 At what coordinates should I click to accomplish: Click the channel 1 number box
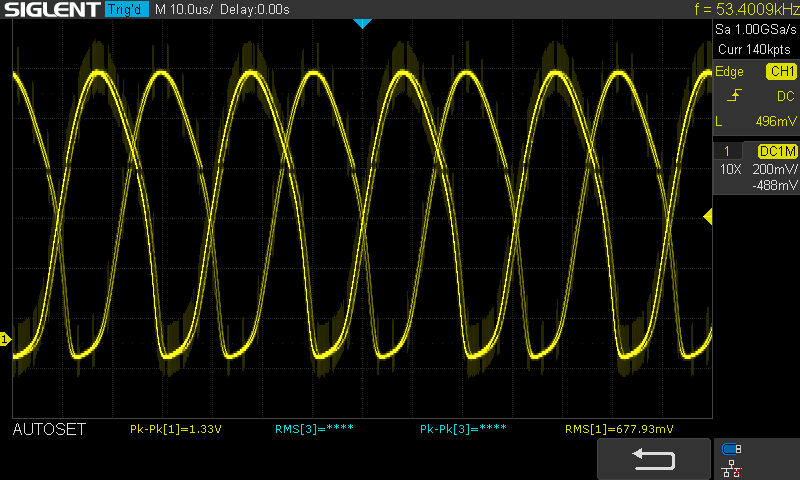(x=727, y=151)
